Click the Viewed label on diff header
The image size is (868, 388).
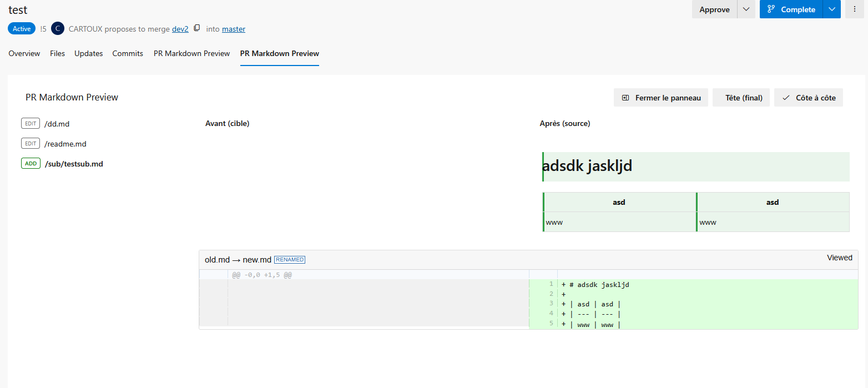click(839, 258)
